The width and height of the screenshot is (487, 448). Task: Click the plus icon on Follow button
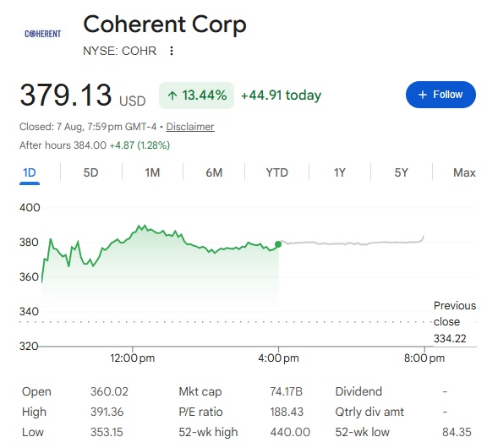pyautogui.click(x=423, y=95)
